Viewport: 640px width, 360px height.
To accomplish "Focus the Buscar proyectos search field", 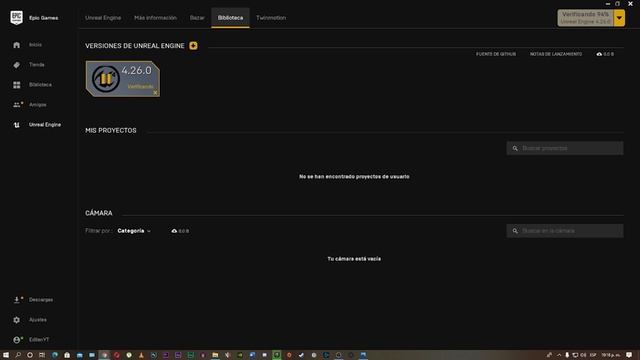I will point(565,148).
